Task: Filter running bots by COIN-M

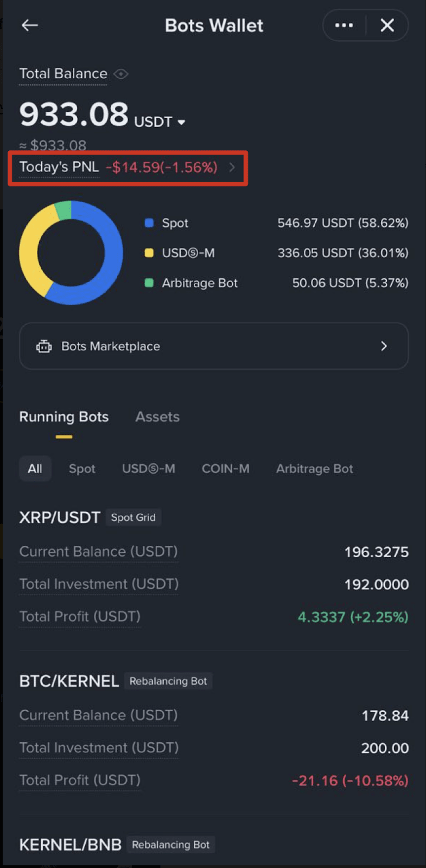Action: click(226, 469)
